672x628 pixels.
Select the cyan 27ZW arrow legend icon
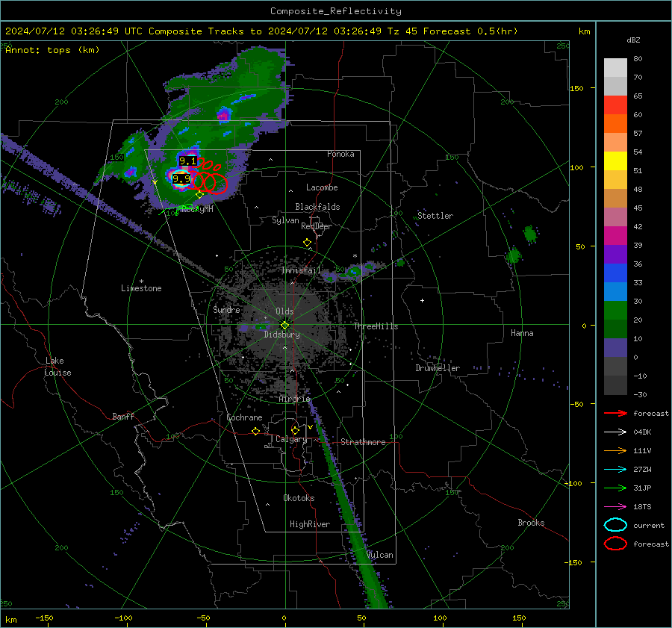click(615, 470)
